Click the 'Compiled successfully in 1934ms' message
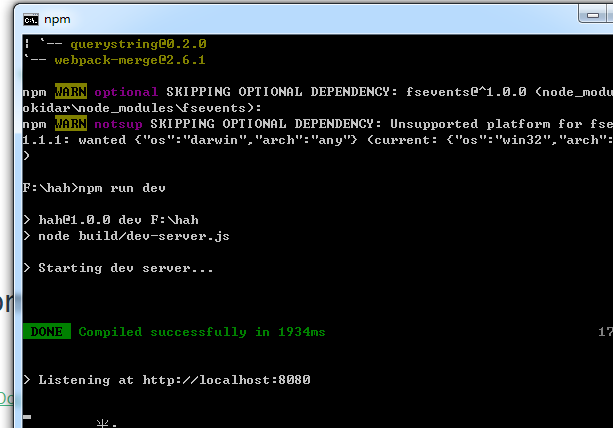The width and height of the screenshot is (613, 428). point(202,332)
